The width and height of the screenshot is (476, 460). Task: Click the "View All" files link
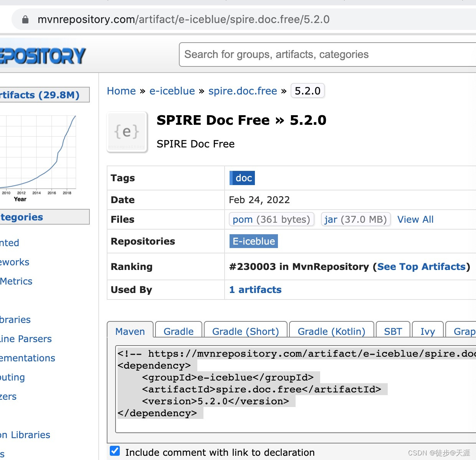point(415,219)
